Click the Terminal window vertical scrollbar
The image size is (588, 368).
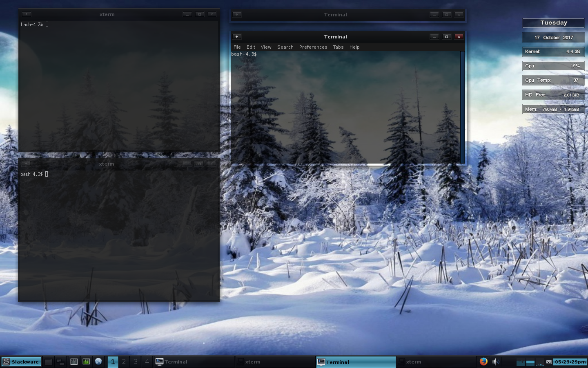coord(462,106)
